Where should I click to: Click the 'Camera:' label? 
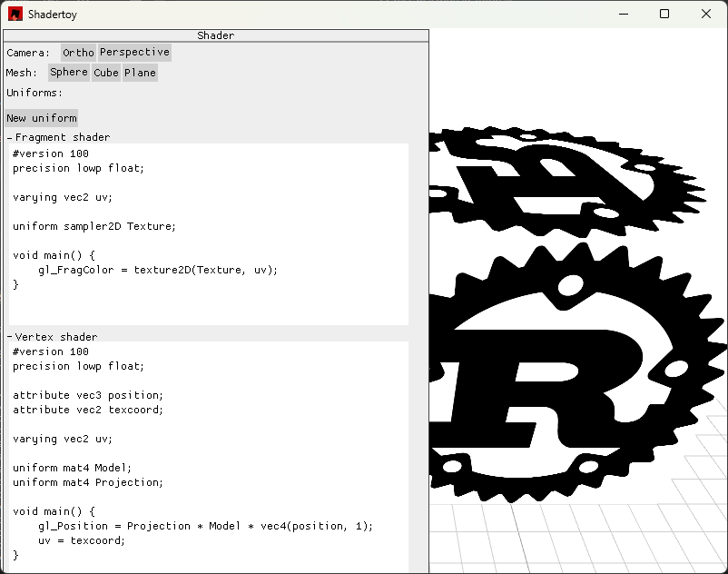(28, 53)
